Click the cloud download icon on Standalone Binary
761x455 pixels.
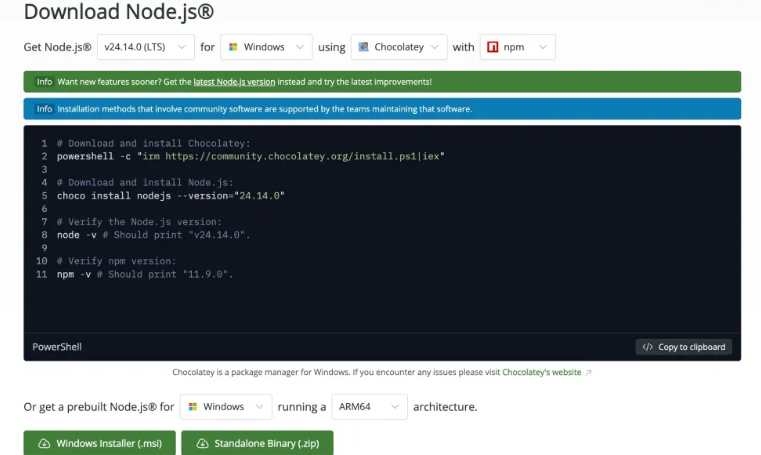pos(202,443)
